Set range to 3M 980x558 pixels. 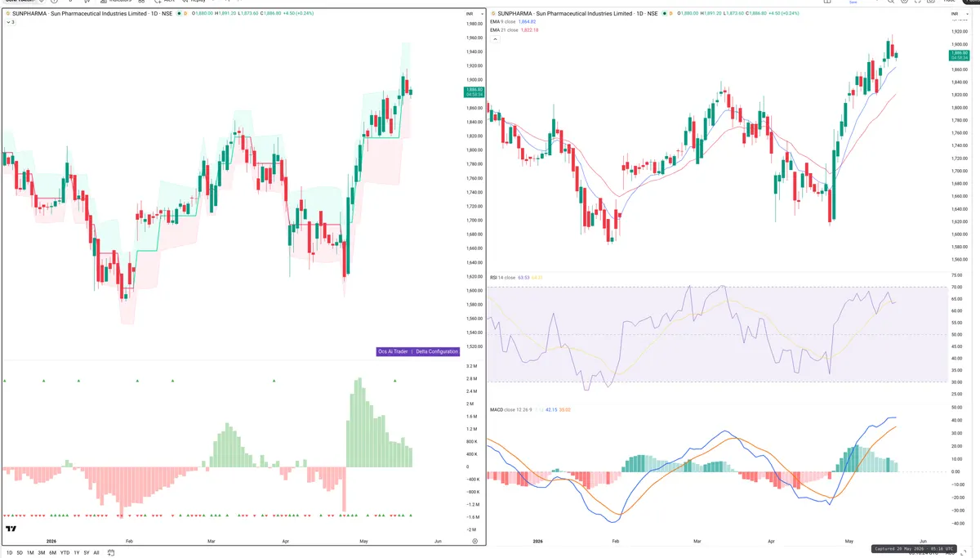[x=41, y=553]
